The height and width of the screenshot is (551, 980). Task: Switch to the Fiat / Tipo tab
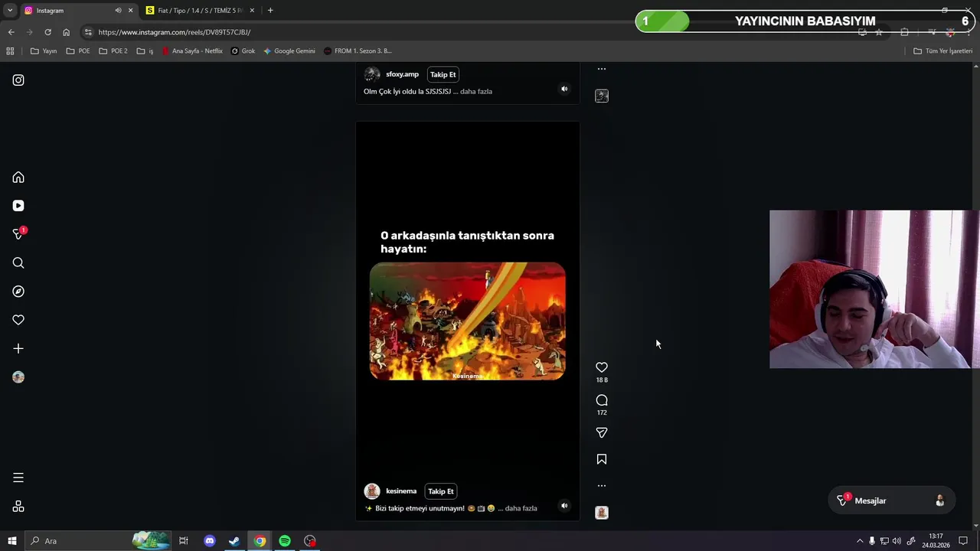[199, 11]
